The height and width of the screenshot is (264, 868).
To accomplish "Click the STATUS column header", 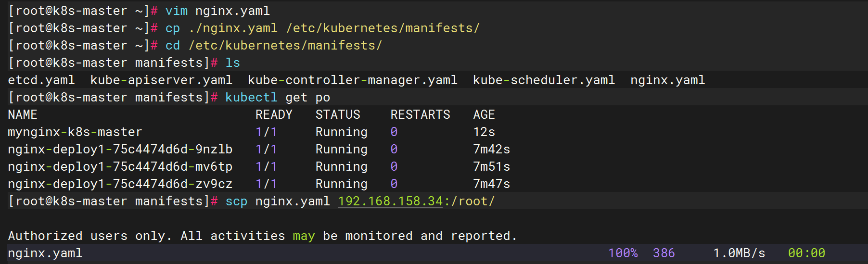I will [x=338, y=114].
